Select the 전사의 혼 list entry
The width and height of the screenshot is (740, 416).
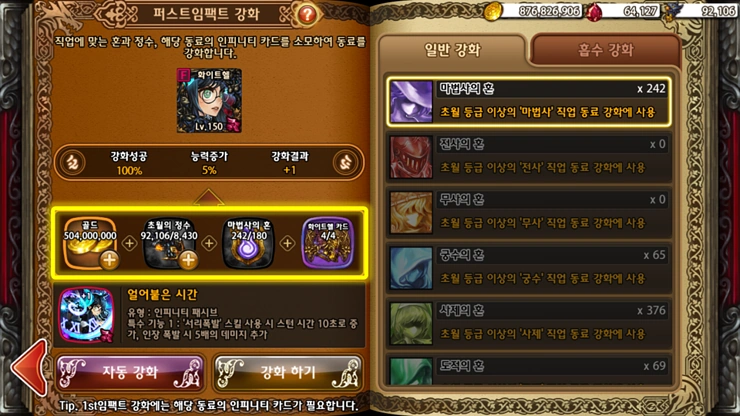529,157
